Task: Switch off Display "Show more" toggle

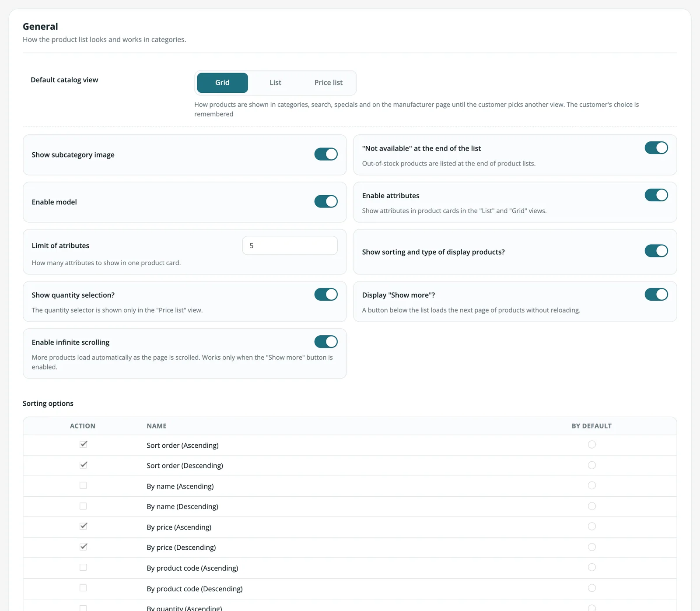Action: tap(656, 295)
